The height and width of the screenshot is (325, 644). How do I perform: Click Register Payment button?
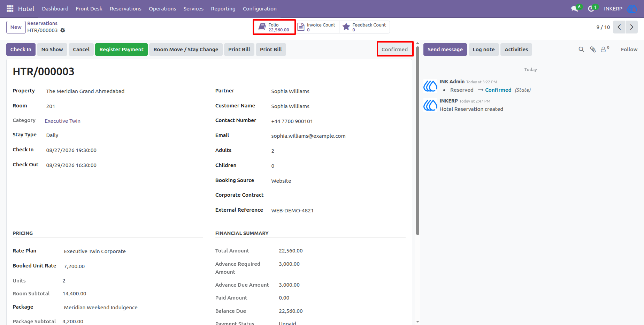click(121, 50)
